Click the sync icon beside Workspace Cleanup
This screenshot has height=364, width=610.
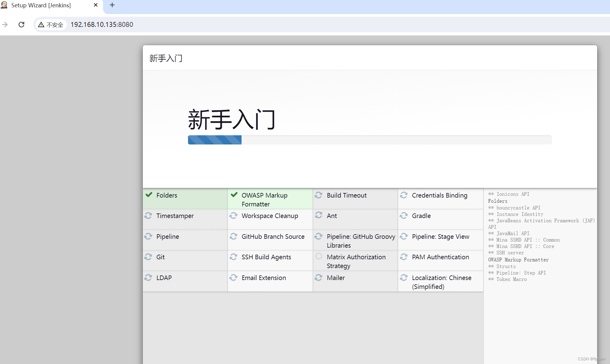(234, 216)
